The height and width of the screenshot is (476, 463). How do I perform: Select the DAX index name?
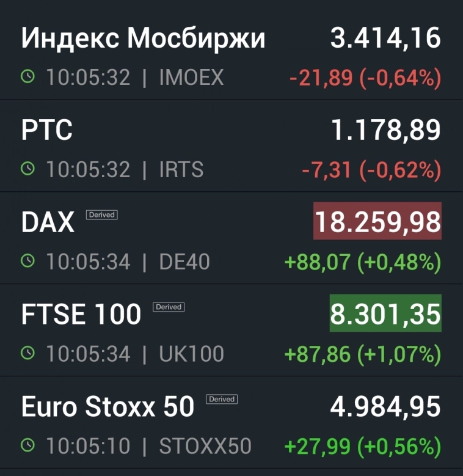48,224
